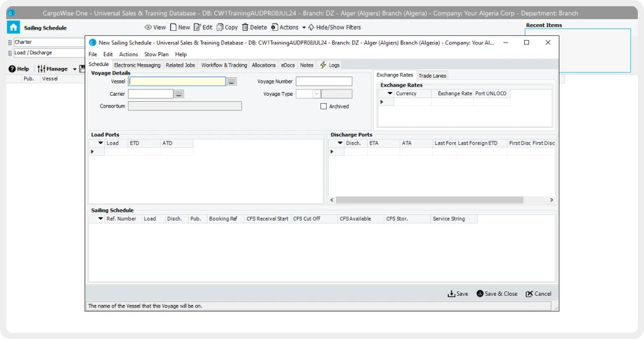Screen dimensions: 644x339
Task: Click Hide/Show Filters in main toolbar
Action: [334, 28]
